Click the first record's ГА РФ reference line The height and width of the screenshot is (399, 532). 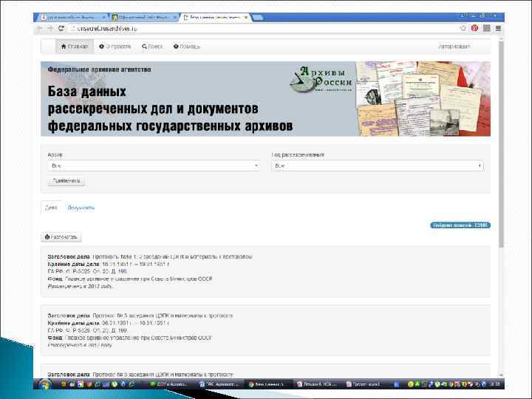(87, 271)
